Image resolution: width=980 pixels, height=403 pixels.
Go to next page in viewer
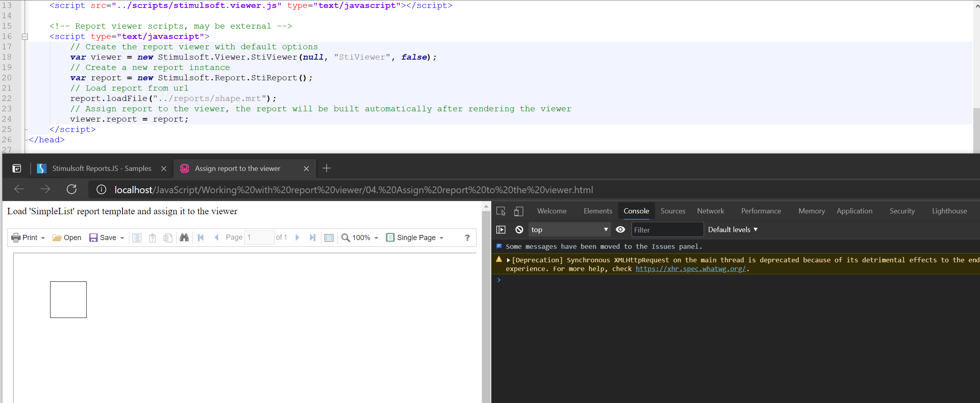pyautogui.click(x=297, y=238)
